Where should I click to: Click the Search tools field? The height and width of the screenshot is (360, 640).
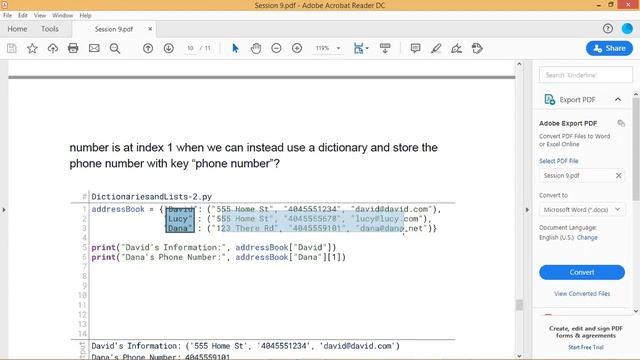(x=586, y=75)
